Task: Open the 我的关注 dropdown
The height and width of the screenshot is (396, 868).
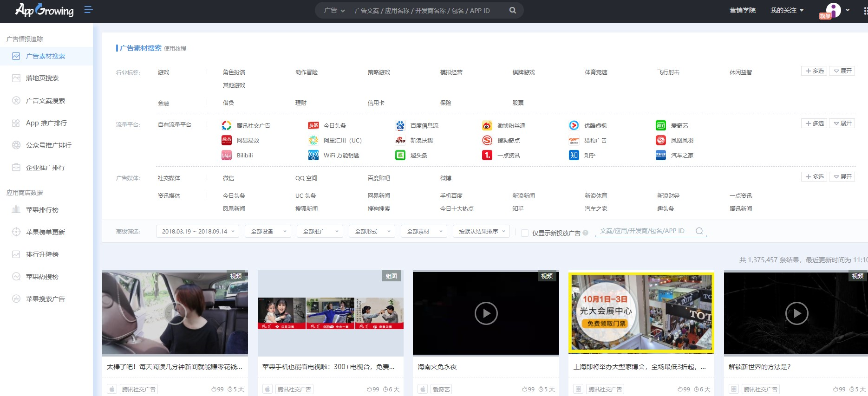Action: click(787, 10)
